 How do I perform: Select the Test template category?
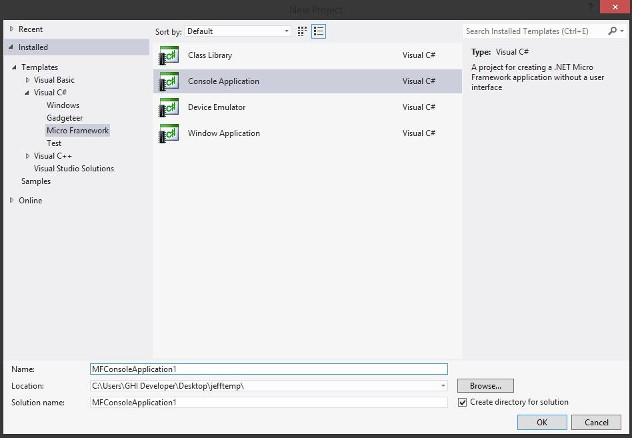point(54,143)
